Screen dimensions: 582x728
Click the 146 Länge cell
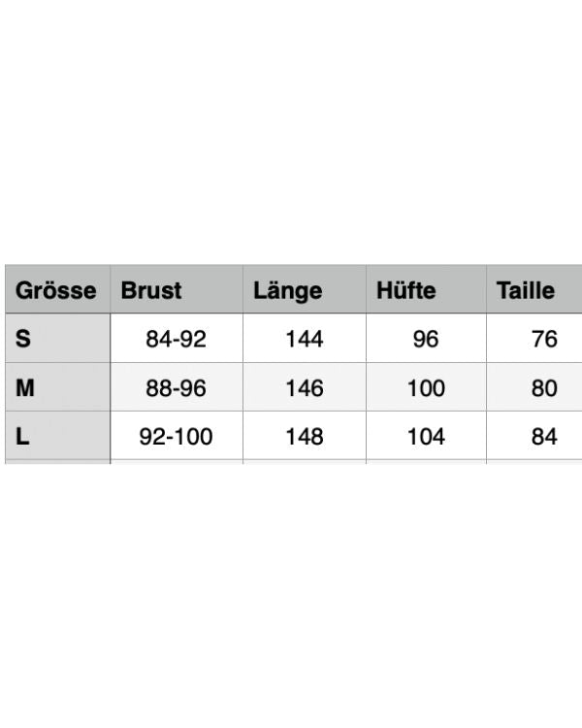click(x=305, y=388)
